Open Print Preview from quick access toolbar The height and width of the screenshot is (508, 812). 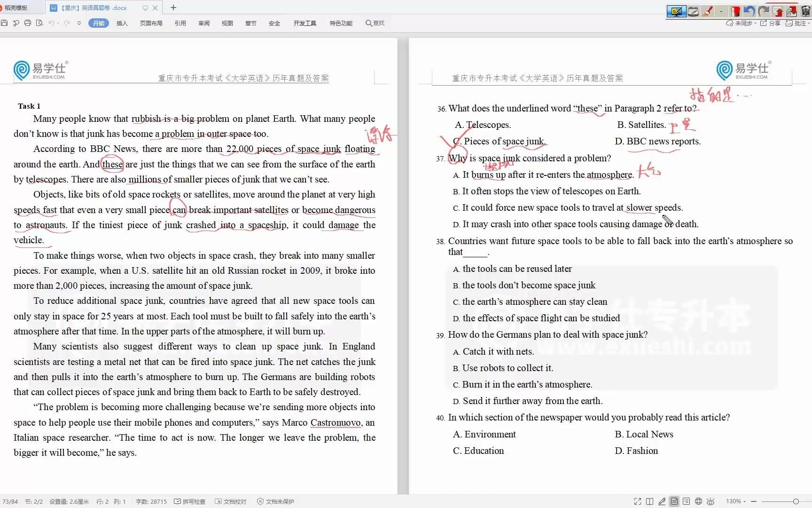coord(39,23)
